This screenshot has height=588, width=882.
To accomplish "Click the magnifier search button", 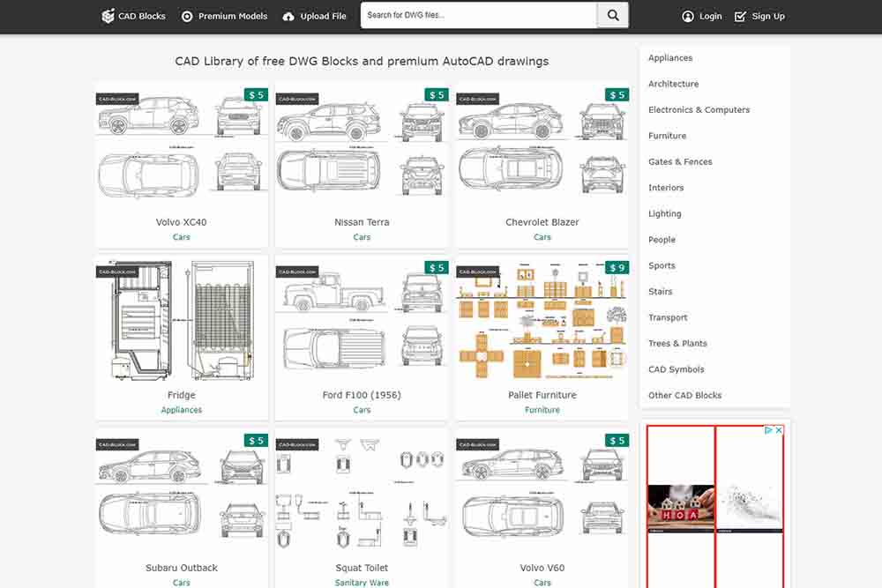I will pos(613,16).
